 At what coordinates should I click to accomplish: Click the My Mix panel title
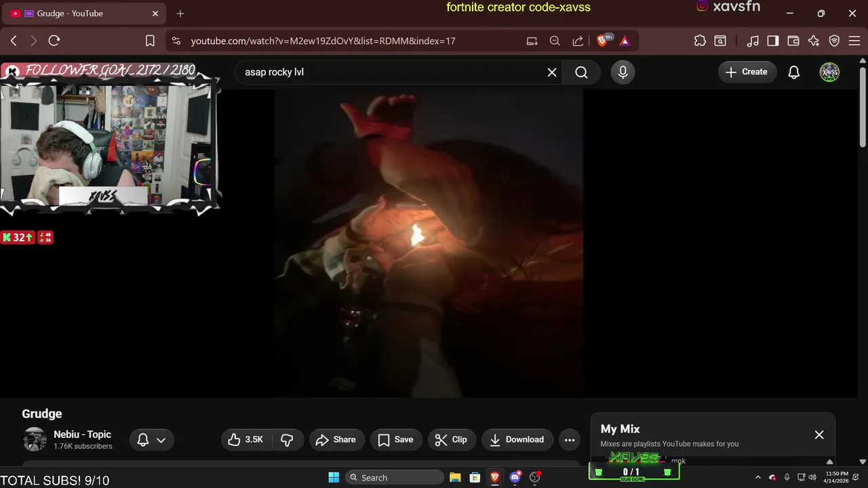(620, 429)
